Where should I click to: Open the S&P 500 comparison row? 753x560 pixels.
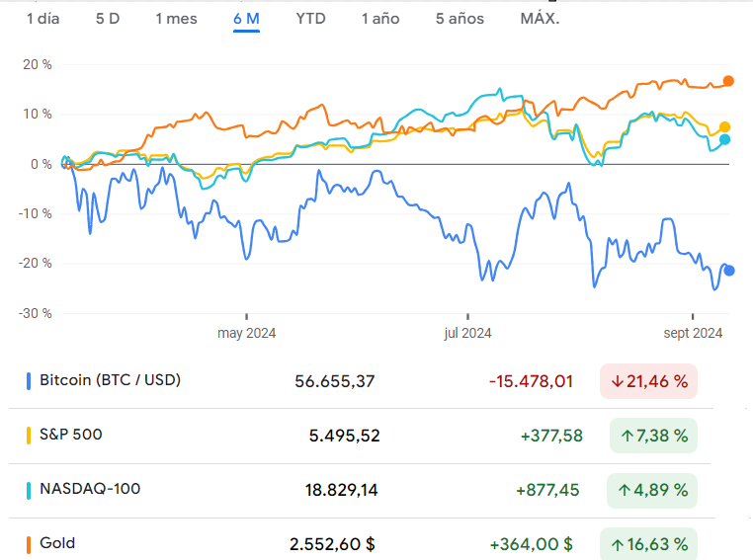pos(70,434)
